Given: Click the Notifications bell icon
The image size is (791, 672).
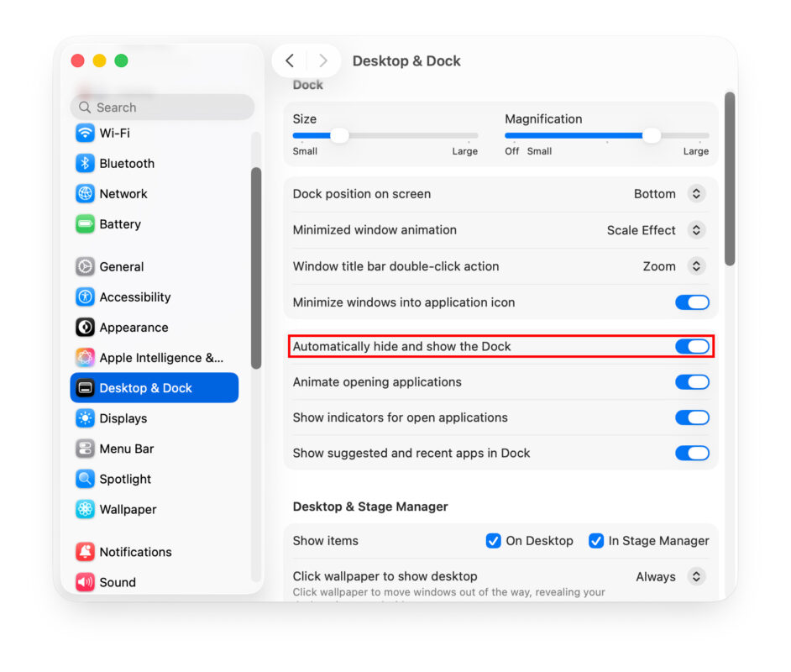Looking at the screenshot, I should tap(85, 552).
